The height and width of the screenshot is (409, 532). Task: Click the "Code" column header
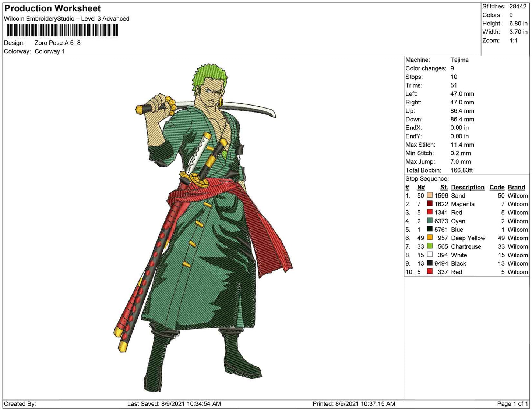tap(497, 187)
